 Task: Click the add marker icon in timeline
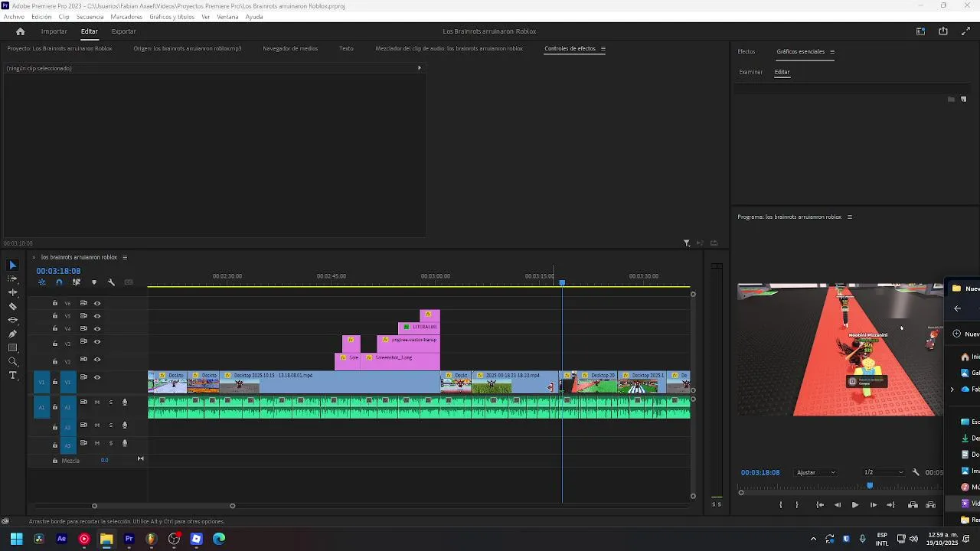pos(94,282)
